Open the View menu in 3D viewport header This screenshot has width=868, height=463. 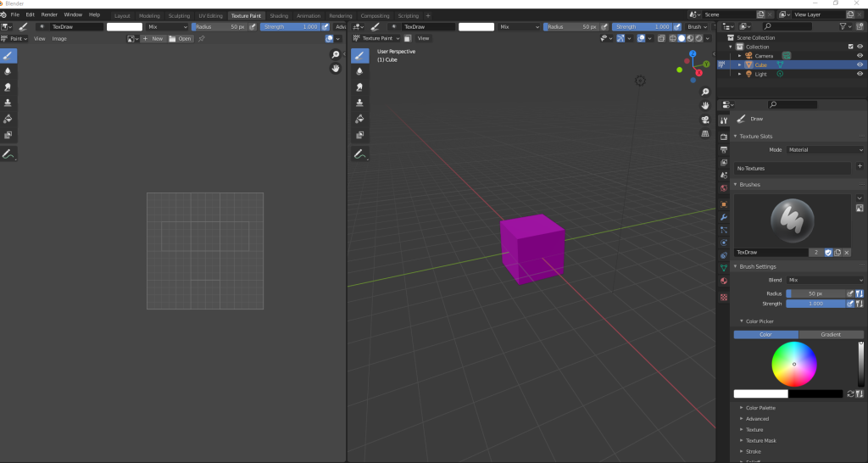tap(424, 38)
